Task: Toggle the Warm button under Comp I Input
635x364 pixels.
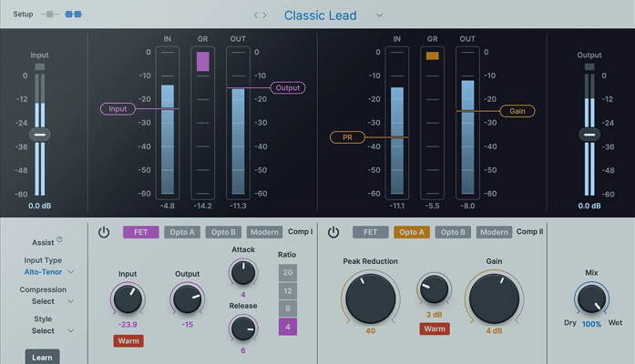Action: pos(128,340)
